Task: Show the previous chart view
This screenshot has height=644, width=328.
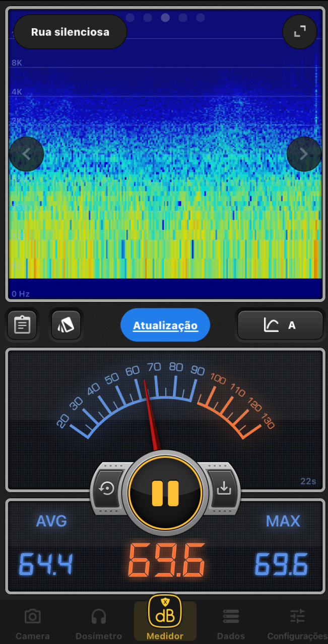Action: pyautogui.click(x=27, y=154)
